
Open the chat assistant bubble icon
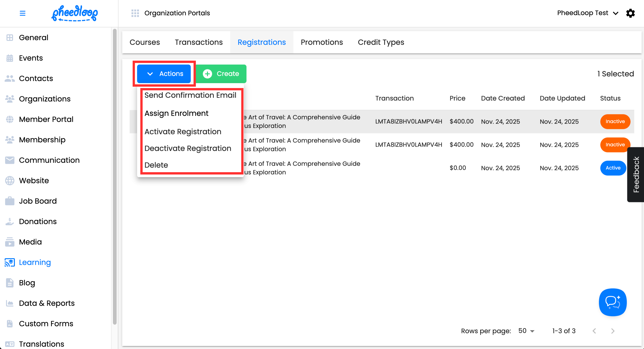[x=612, y=302]
